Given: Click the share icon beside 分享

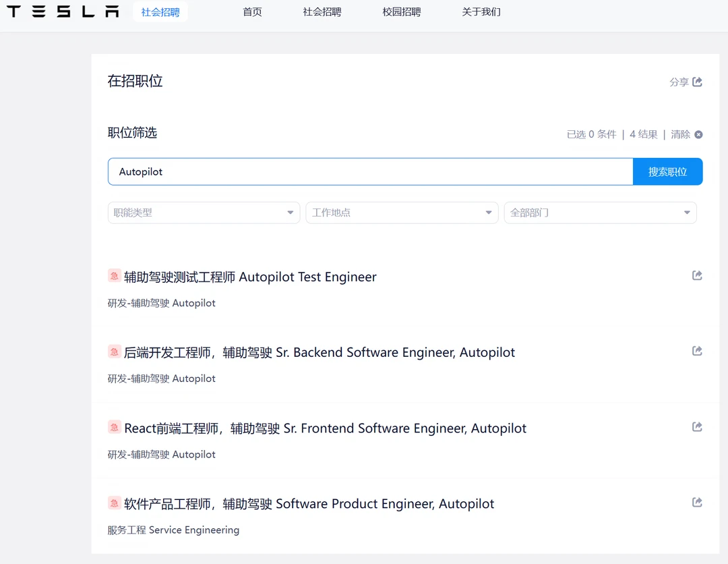Looking at the screenshot, I should (x=697, y=82).
